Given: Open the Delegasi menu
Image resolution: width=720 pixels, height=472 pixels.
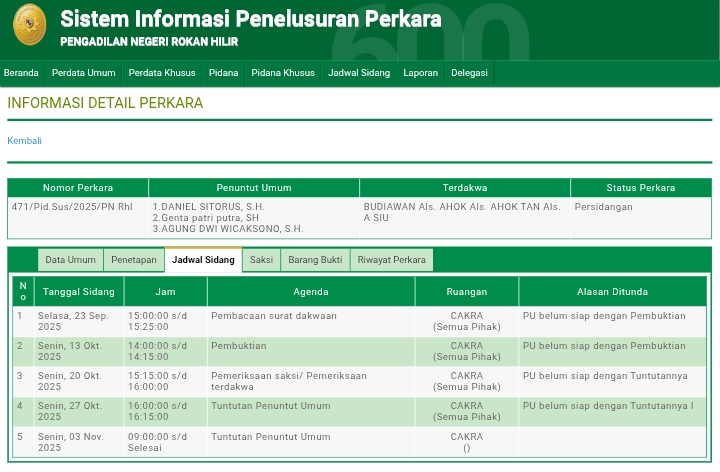Looking at the screenshot, I should (x=469, y=73).
